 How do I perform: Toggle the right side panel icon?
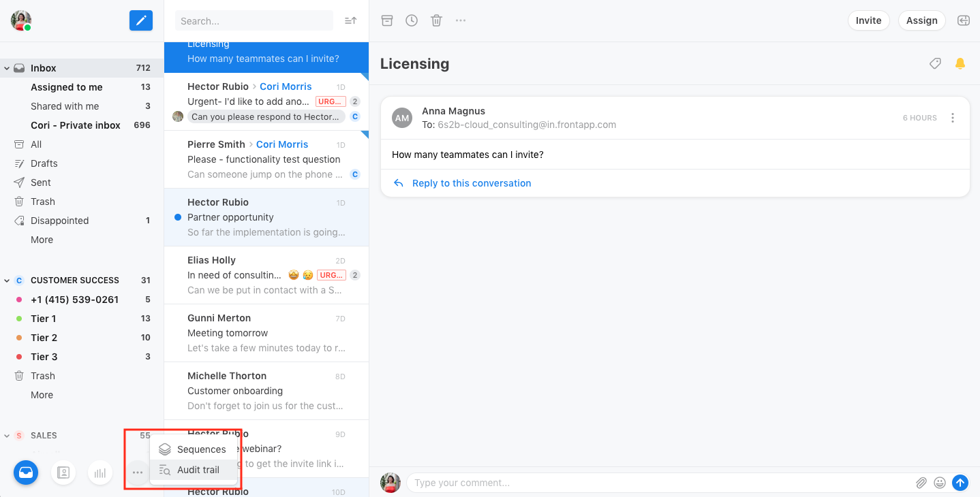(964, 20)
